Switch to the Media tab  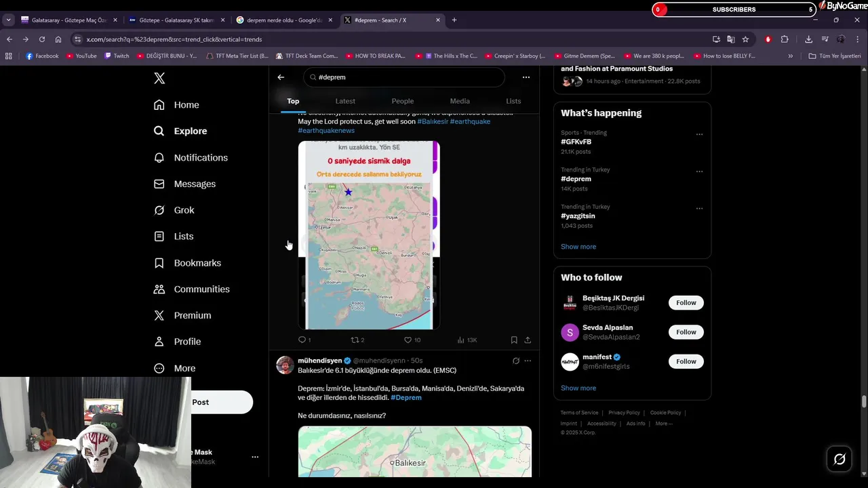click(460, 101)
